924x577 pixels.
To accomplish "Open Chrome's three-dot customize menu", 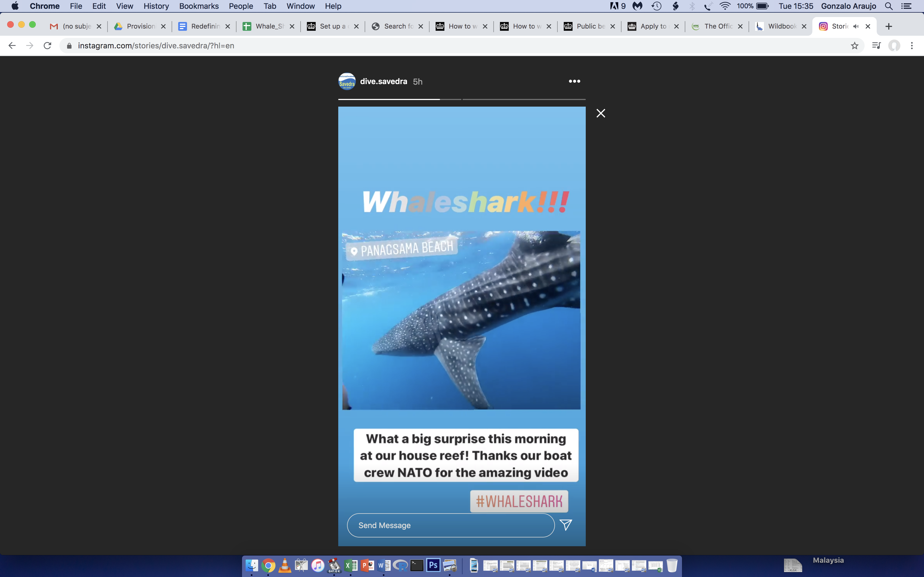I will pyautogui.click(x=912, y=46).
